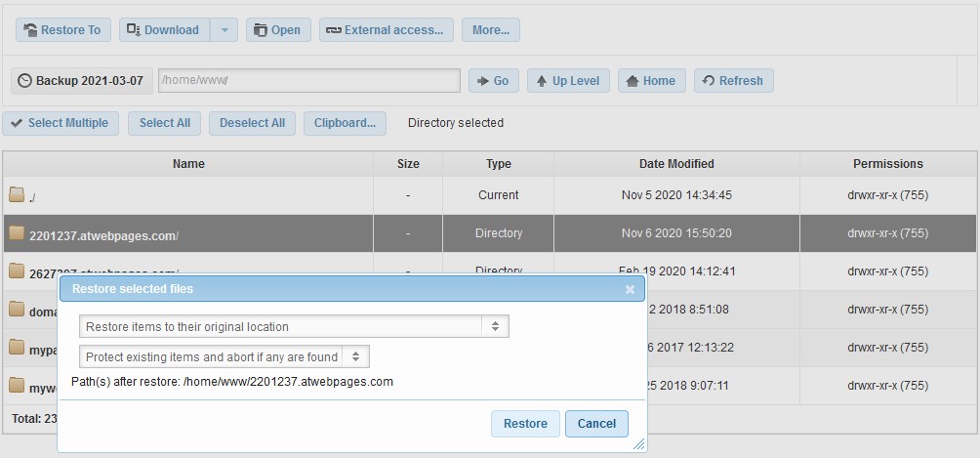Confirm with the Restore button
980x458 pixels.
click(x=525, y=424)
